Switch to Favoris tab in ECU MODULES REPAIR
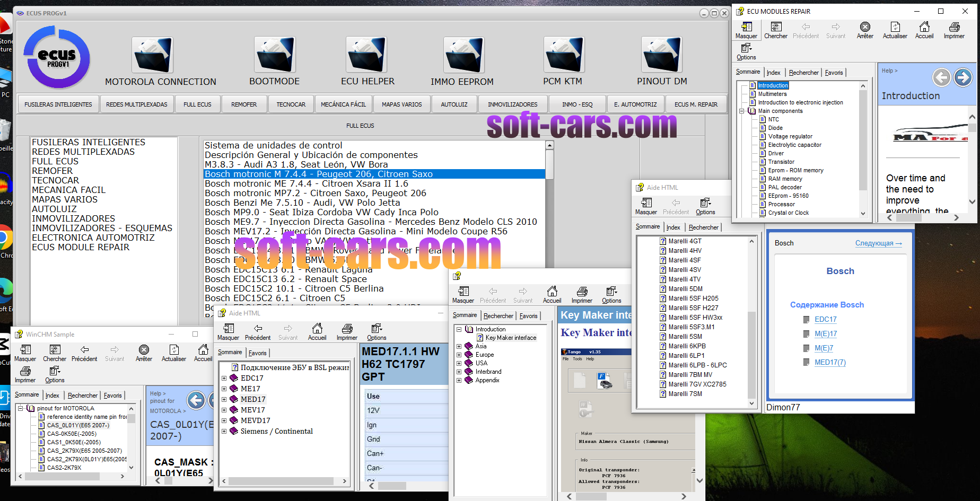980x501 pixels. [x=834, y=73]
